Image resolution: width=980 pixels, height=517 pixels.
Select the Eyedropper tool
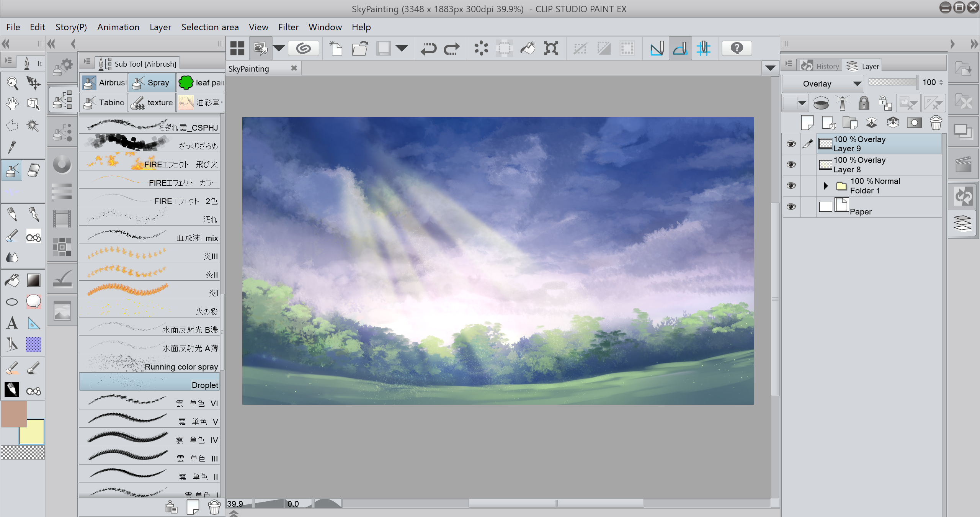pyautogui.click(x=12, y=147)
